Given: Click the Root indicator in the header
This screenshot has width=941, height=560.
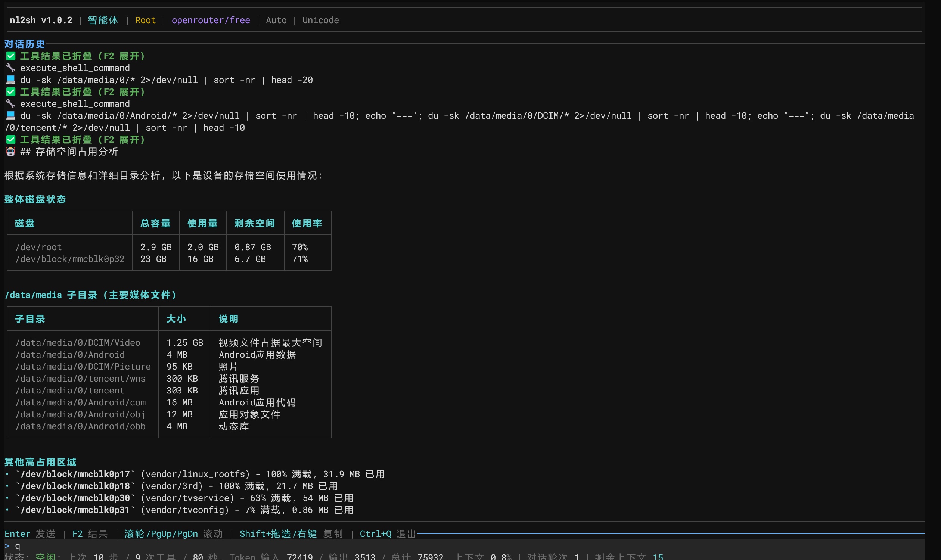Looking at the screenshot, I should click(x=145, y=20).
